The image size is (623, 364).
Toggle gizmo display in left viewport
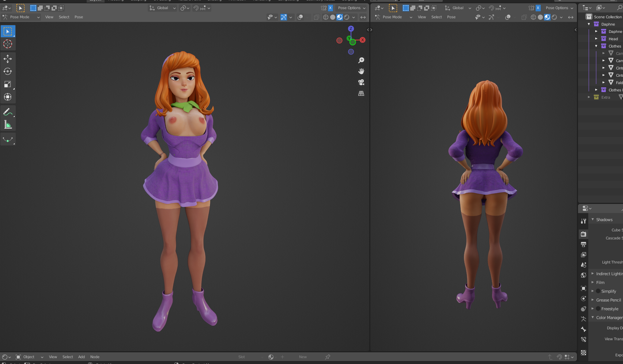[x=284, y=17]
